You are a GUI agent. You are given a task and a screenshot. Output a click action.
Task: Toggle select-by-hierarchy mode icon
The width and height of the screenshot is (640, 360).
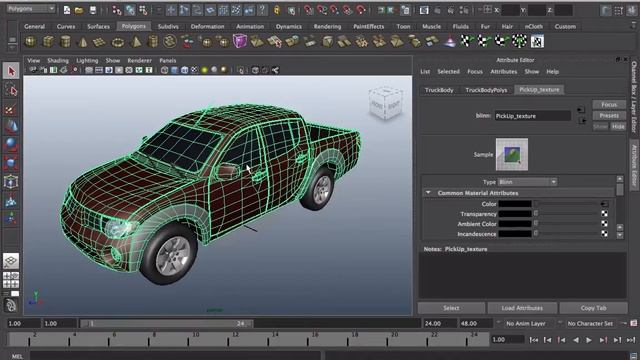pyautogui.click(x=117, y=10)
